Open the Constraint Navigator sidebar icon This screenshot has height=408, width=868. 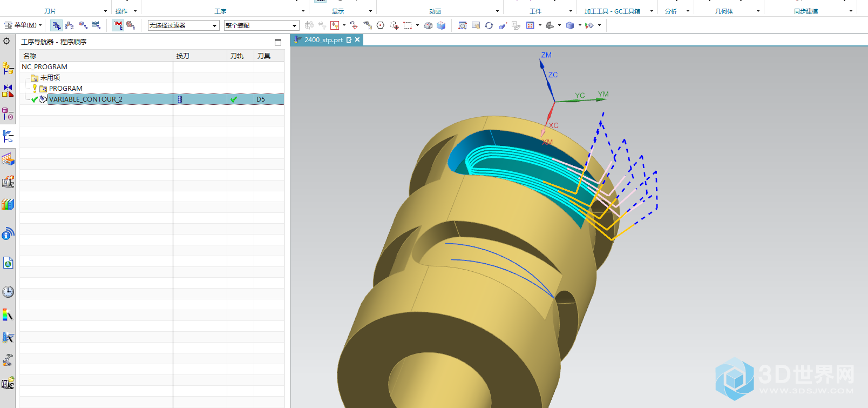pos(8,91)
